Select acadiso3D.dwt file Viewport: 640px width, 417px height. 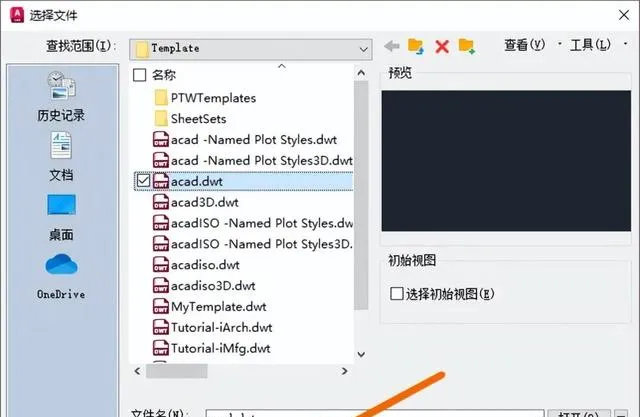click(213, 285)
